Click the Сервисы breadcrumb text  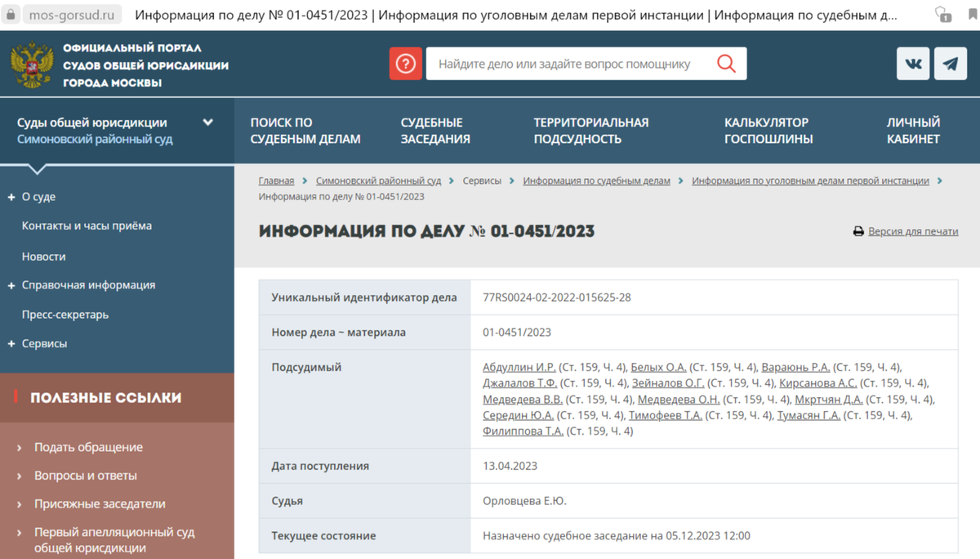482,181
